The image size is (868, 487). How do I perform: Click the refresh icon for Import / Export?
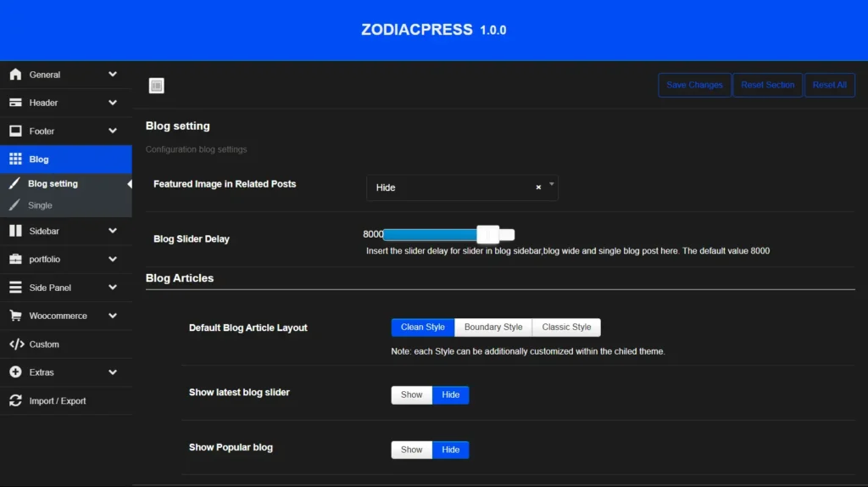15,400
